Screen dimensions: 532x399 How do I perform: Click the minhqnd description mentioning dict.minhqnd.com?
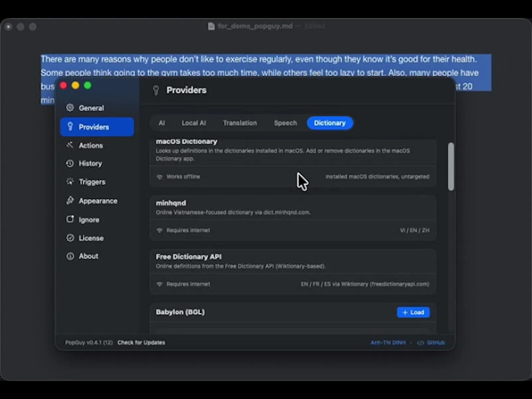pyautogui.click(x=233, y=212)
